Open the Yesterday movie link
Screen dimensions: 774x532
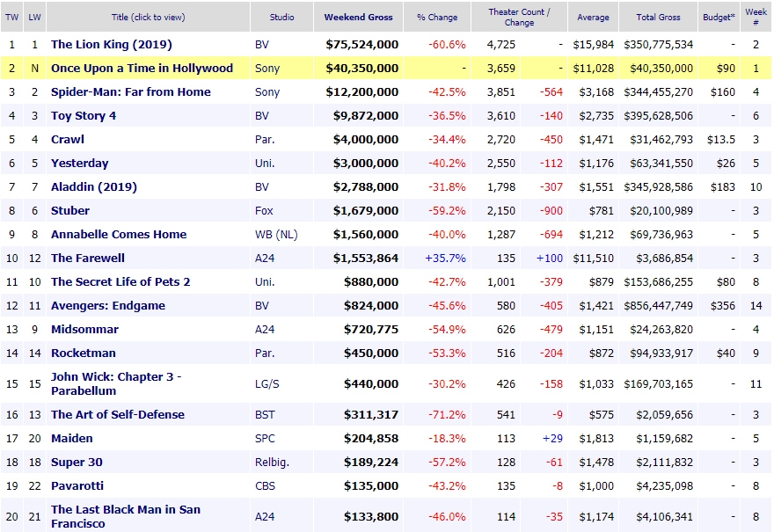coord(79,163)
